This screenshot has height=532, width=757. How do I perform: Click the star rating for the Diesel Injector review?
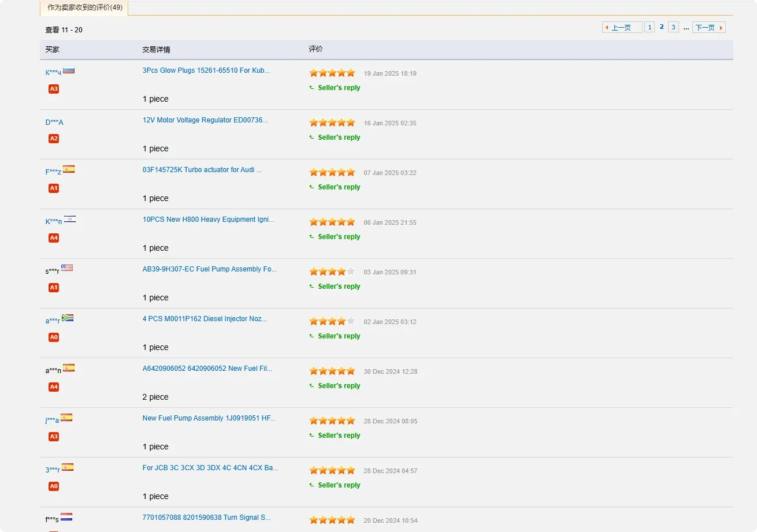point(332,321)
